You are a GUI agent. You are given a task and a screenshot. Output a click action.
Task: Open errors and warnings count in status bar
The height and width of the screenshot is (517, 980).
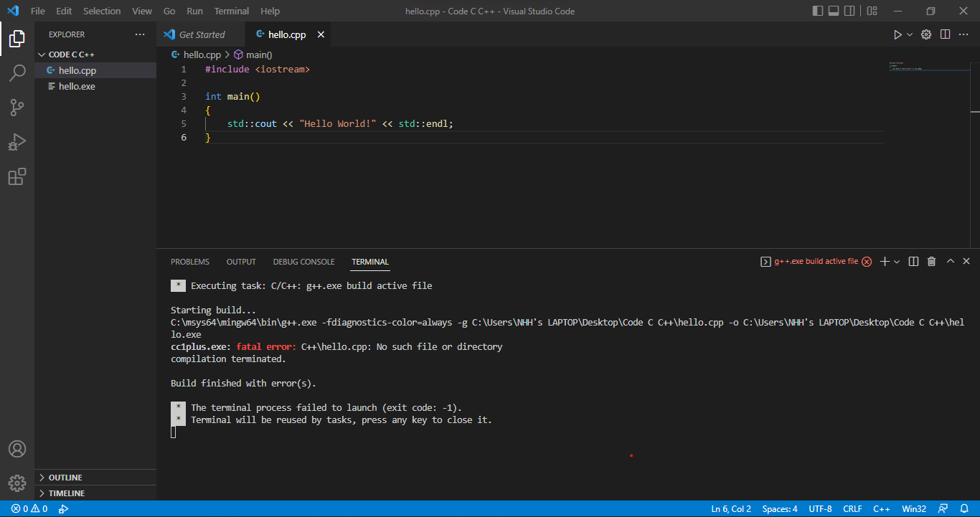click(x=29, y=509)
